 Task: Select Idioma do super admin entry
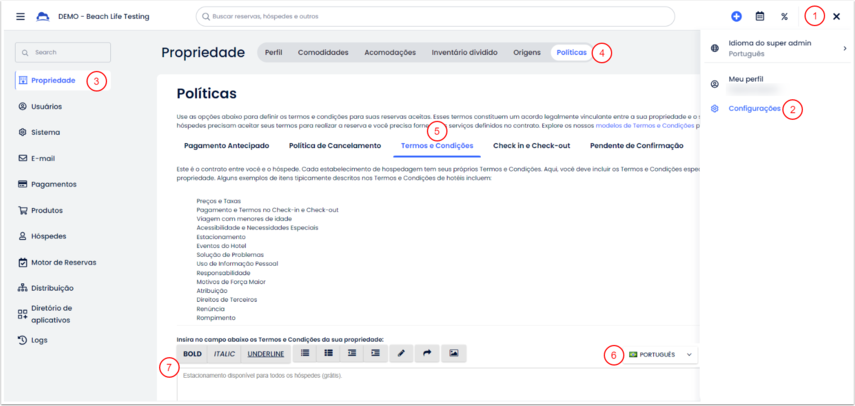click(778, 49)
